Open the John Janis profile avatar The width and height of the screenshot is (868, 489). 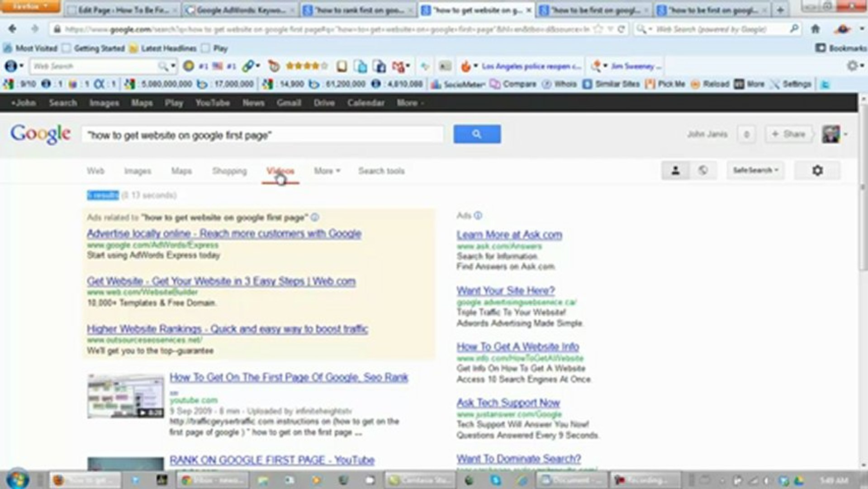[x=831, y=134]
